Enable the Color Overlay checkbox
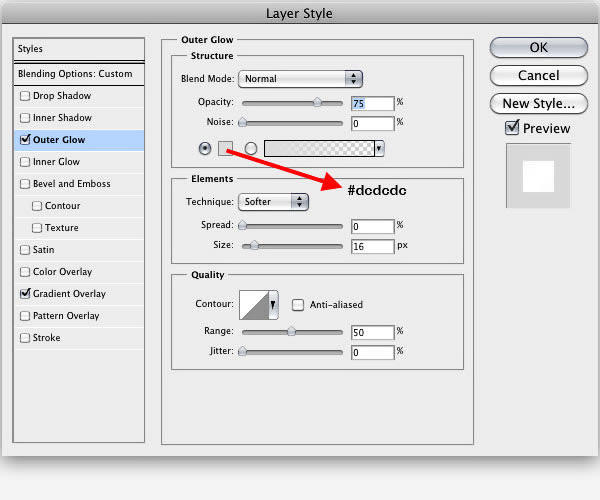600x500 pixels. point(25,272)
